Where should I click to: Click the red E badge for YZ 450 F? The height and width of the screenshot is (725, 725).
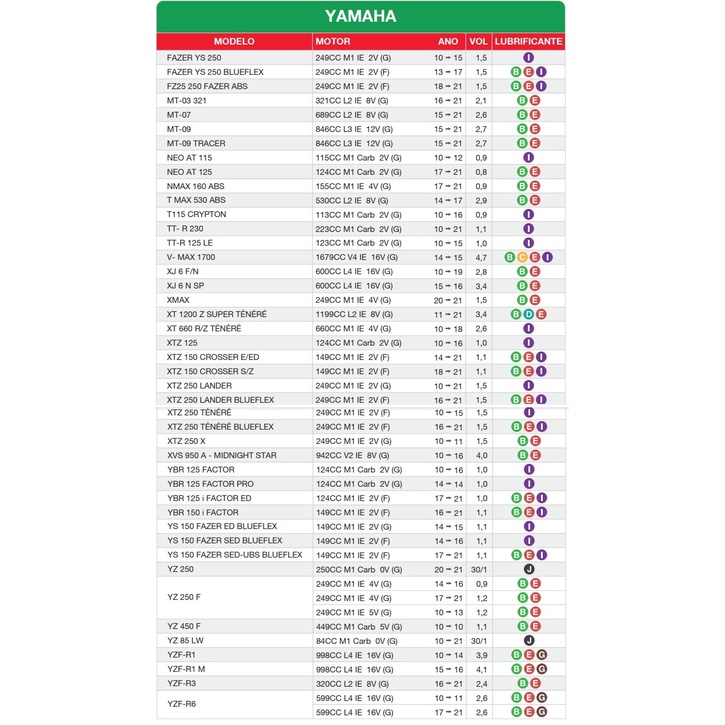535,626
